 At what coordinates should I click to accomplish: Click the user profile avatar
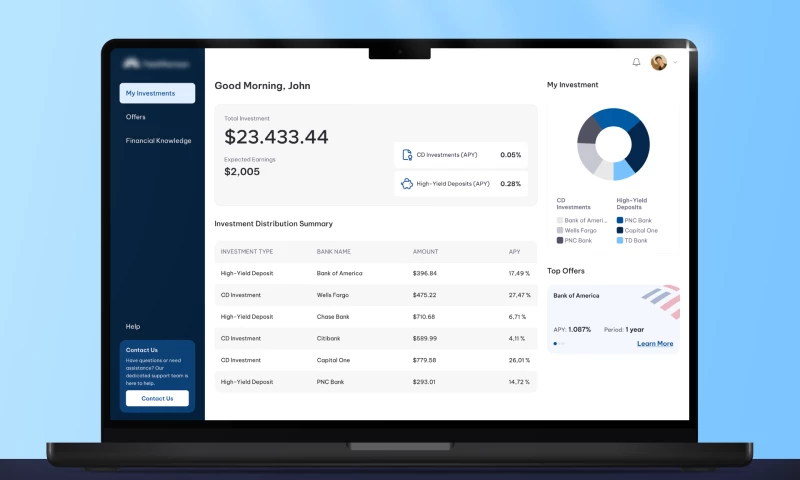(x=659, y=62)
